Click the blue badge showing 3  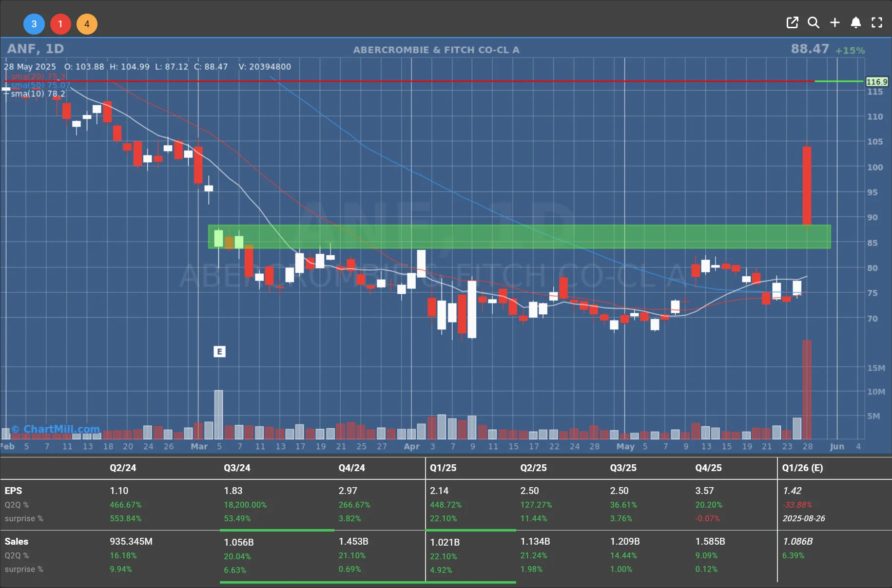34,24
